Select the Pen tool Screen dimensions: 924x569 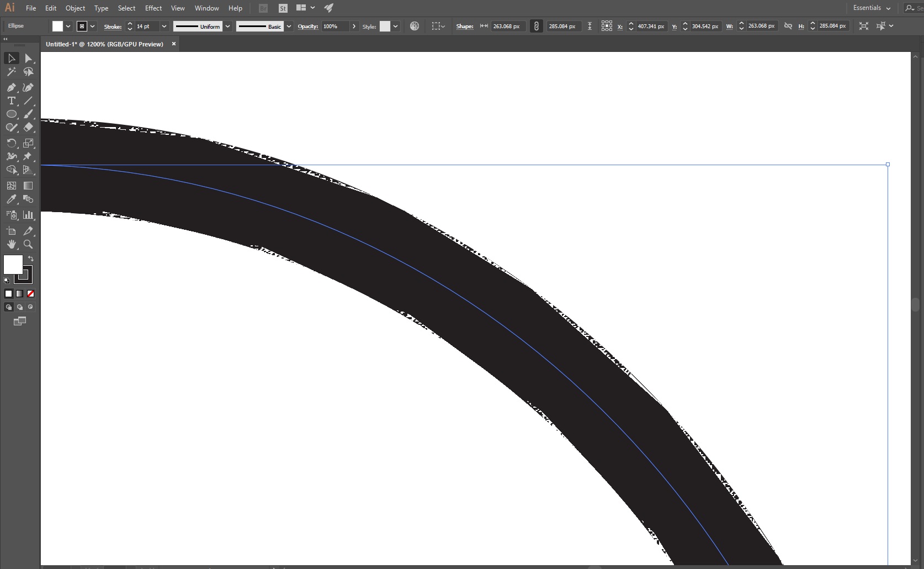coord(11,87)
